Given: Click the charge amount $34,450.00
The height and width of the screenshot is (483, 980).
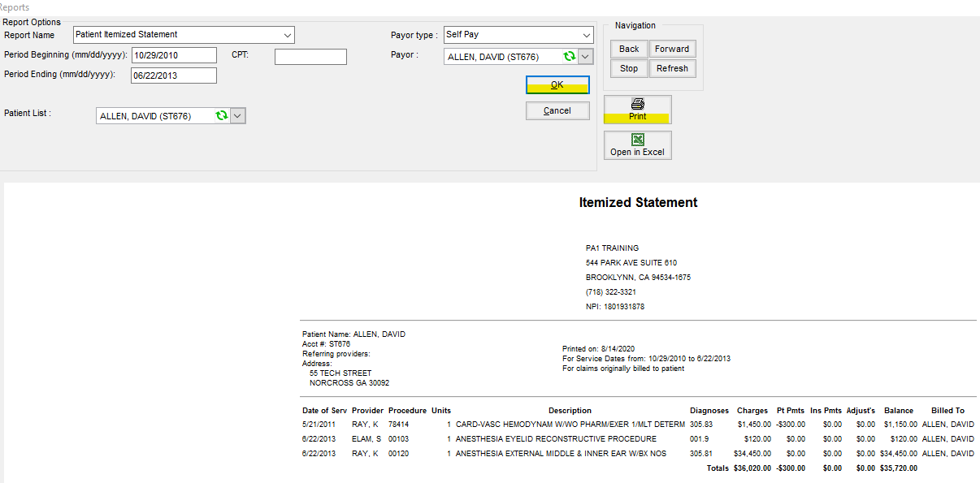Looking at the screenshot, I should [x=752, y=453].
